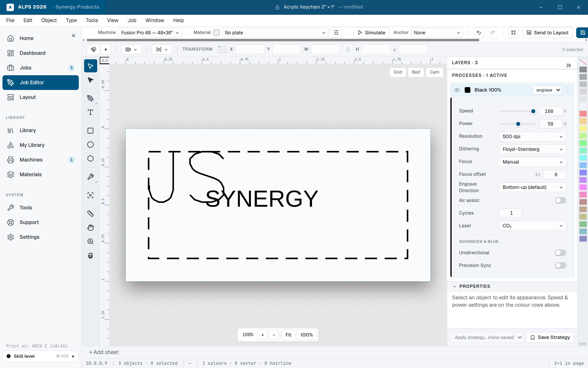Toggle the Air assist switch
The width and height of the screenshot is (588, 368).
(561, 200)
